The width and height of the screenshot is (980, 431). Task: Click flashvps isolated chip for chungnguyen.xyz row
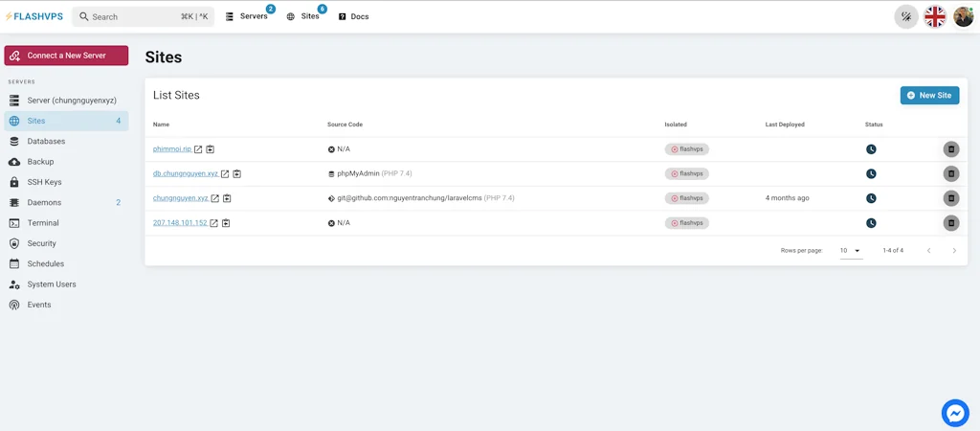click(687, 198)
